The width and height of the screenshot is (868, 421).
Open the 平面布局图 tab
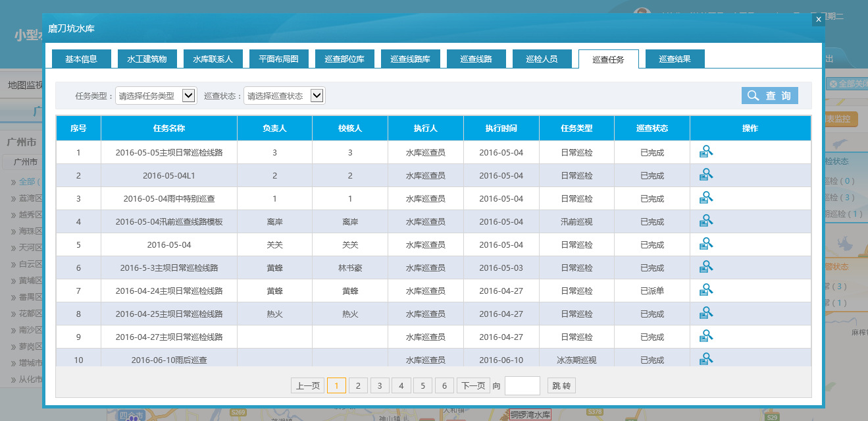pos(278,59)
